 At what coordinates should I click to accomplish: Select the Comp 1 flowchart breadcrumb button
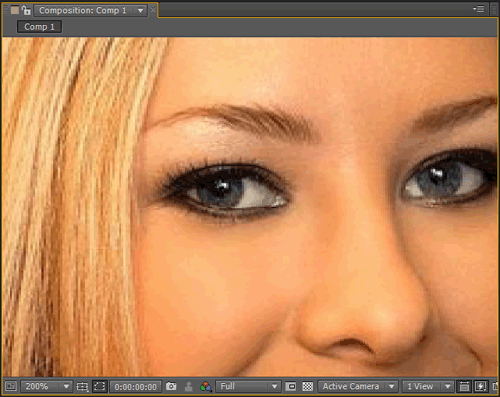39,27
